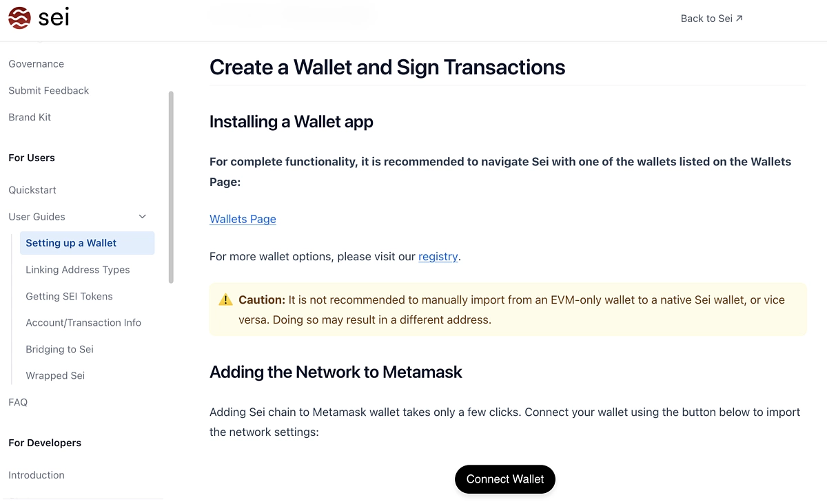
Task: Open the FAQ section
Action: pyautogui.click(x=18, y=402)
